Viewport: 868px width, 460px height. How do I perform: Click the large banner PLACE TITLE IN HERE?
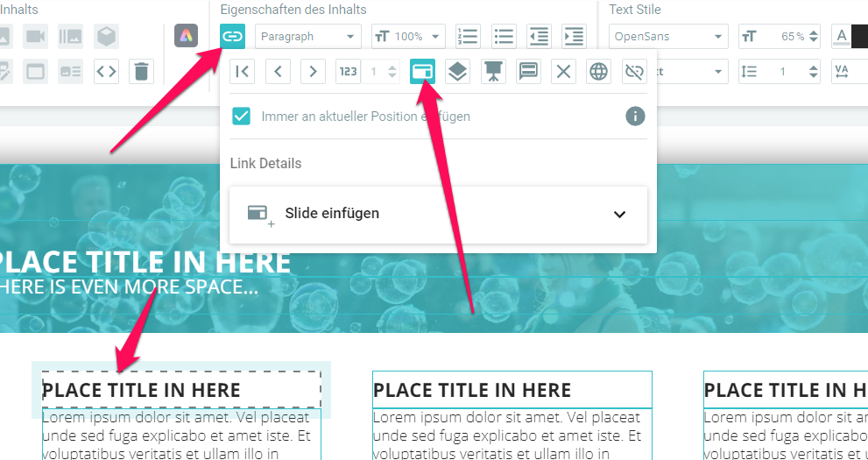144,262
